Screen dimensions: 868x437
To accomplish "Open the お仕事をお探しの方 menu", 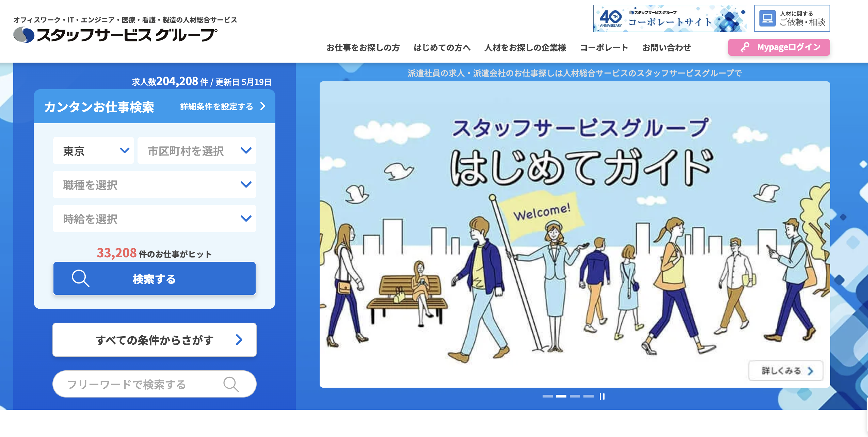I will (363, 48).
